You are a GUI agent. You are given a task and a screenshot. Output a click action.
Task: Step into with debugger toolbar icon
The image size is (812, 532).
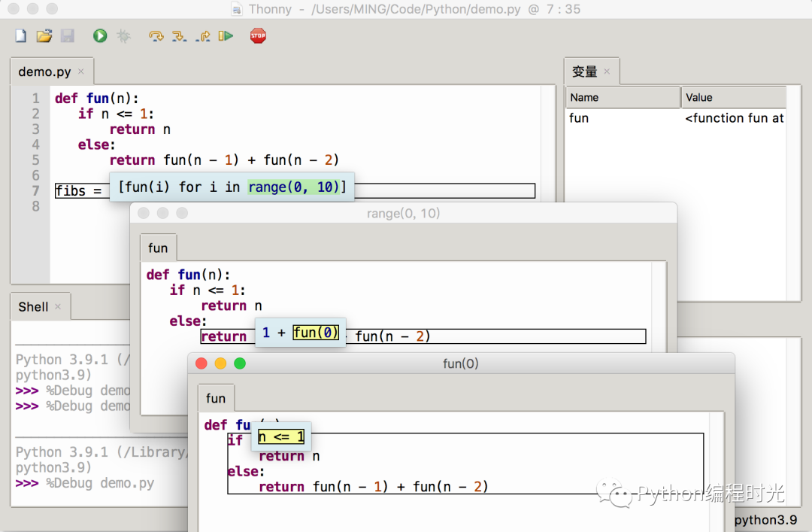pyautogui.click(x=179, y=36)
